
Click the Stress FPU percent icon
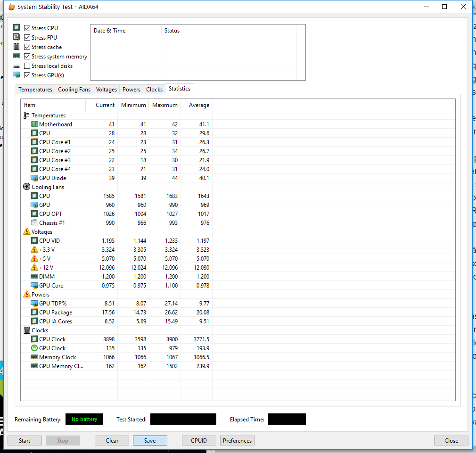(x=16, y=37)
